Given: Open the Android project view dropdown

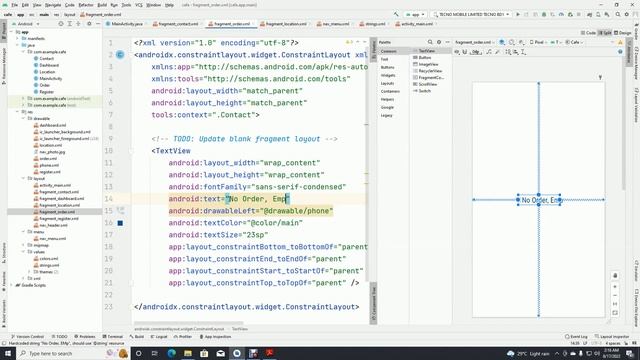Looking at the screenshot, I should click(x=27, y=24).
